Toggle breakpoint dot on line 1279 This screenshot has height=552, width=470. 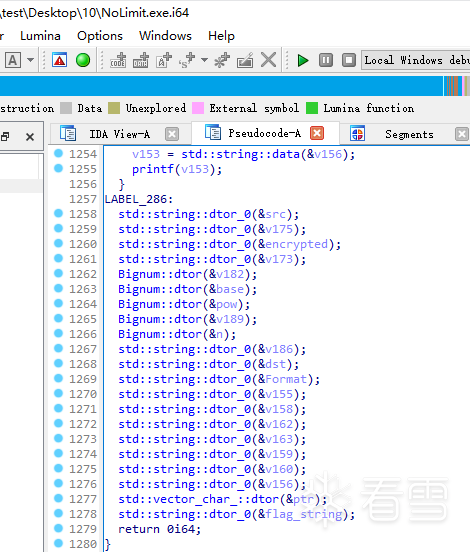click(x=58, y=528)
